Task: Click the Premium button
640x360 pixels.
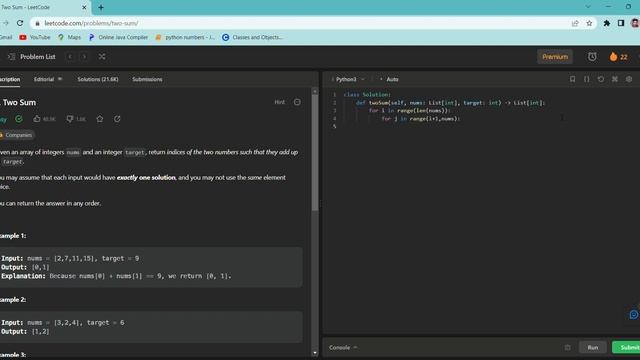Action: [x=555, y=57]
